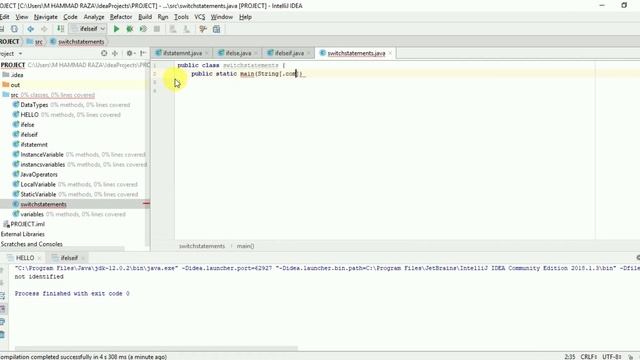Screen dimensions: 640x360
Task: Select the switchstatements.java editor tab
Action: pyautogui.click(x=356, y=53)
